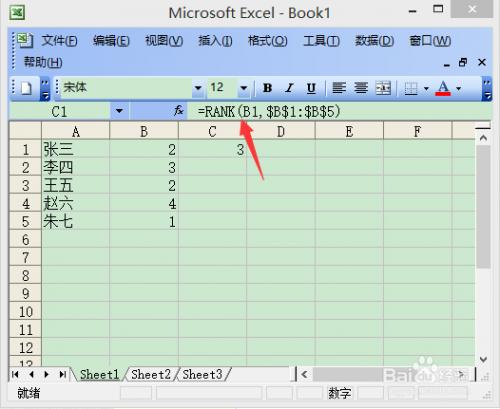Open the Borders dropdown arrow
The height and width of the screenshot is (409, 500).
[426, 89]
